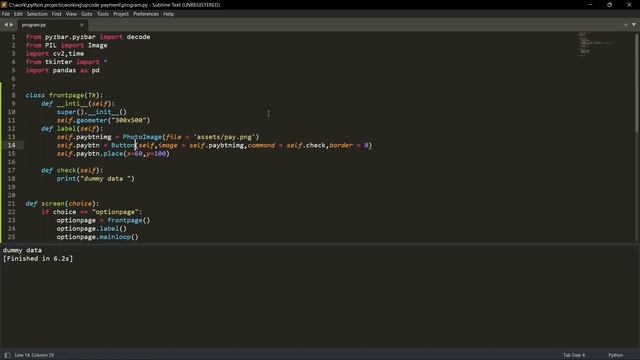640x360 pixels.
Task: Click '[Finished in 6.2s]' output line
Action: pos(38,259)
